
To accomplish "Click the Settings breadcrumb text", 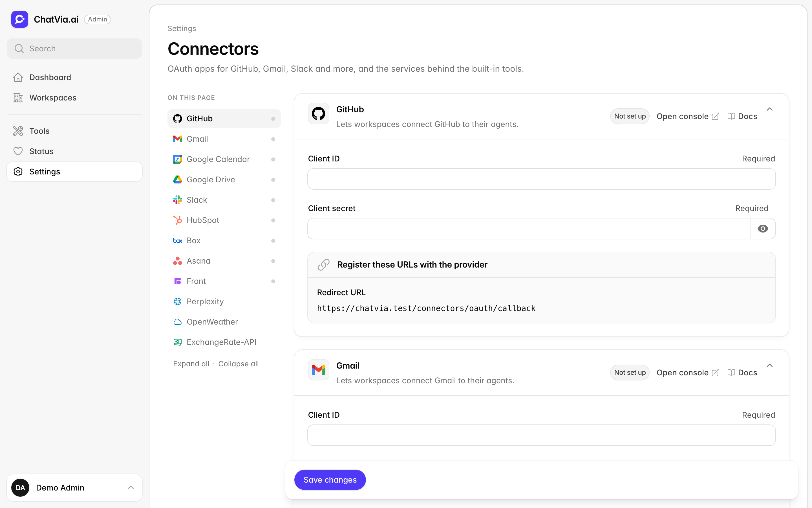I will coord(182,29).
